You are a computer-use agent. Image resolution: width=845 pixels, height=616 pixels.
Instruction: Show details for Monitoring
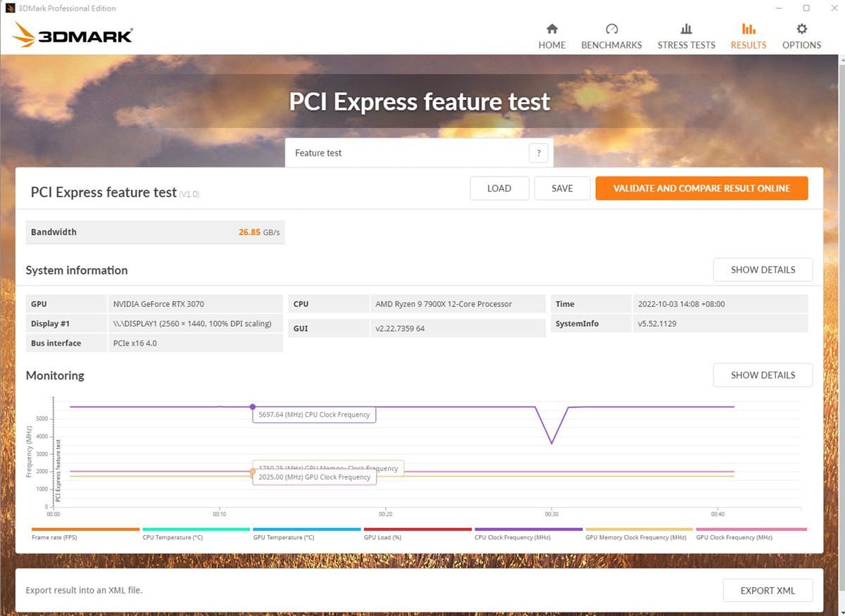click(x=763, y=375)
